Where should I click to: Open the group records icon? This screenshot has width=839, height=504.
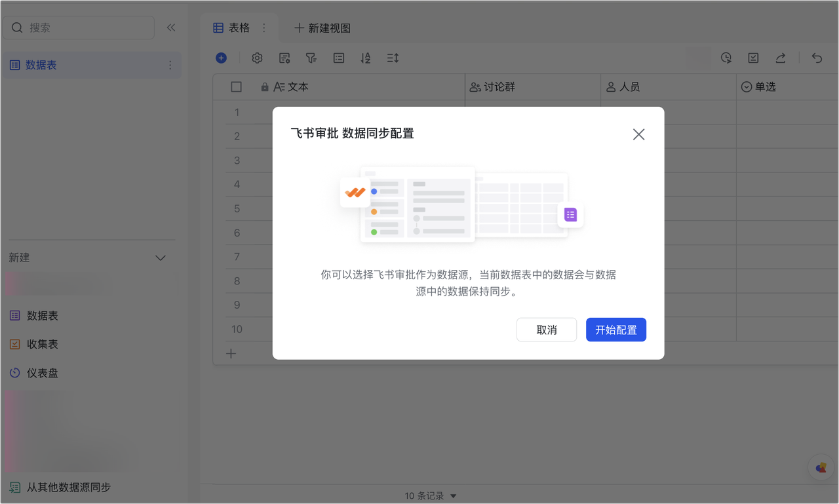339,58
